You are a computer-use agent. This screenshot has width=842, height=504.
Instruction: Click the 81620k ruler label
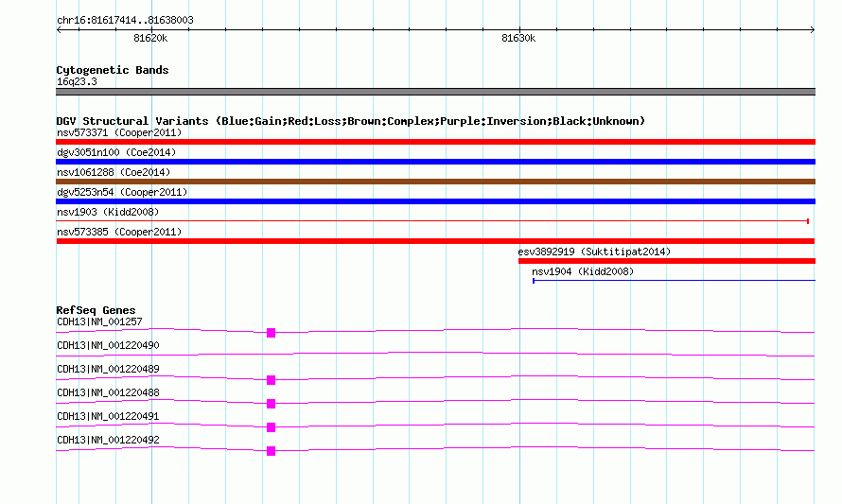(x=150, y=38)
